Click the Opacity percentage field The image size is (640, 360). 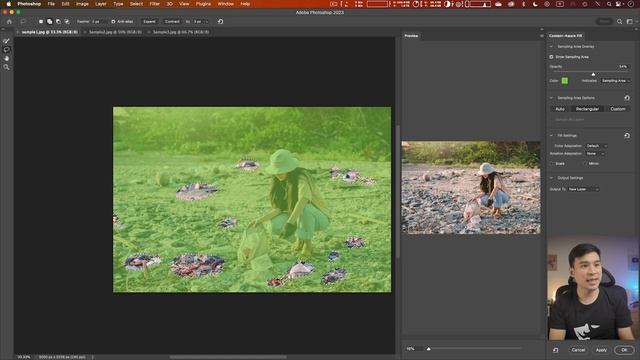[x=623, y=67]
